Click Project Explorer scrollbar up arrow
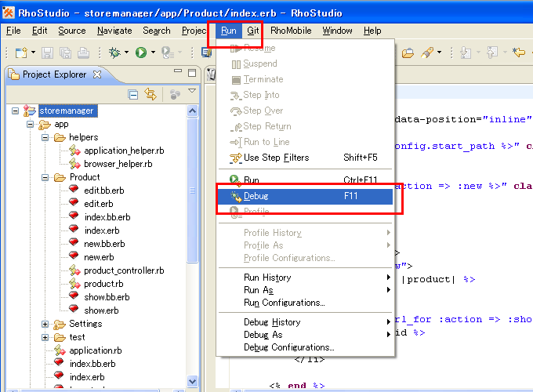The image size is (533, 392). 192,111
